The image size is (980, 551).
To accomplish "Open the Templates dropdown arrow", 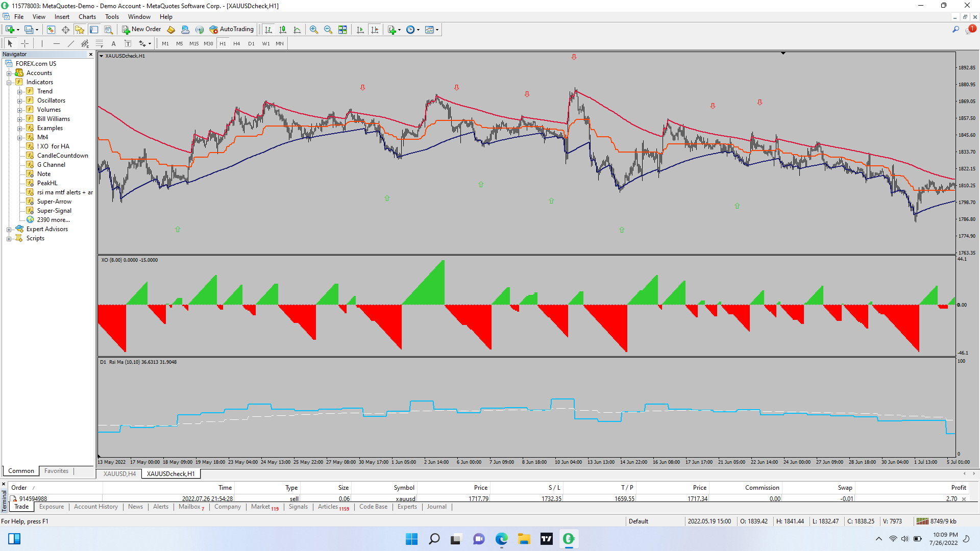I will (x=437, y=30).
